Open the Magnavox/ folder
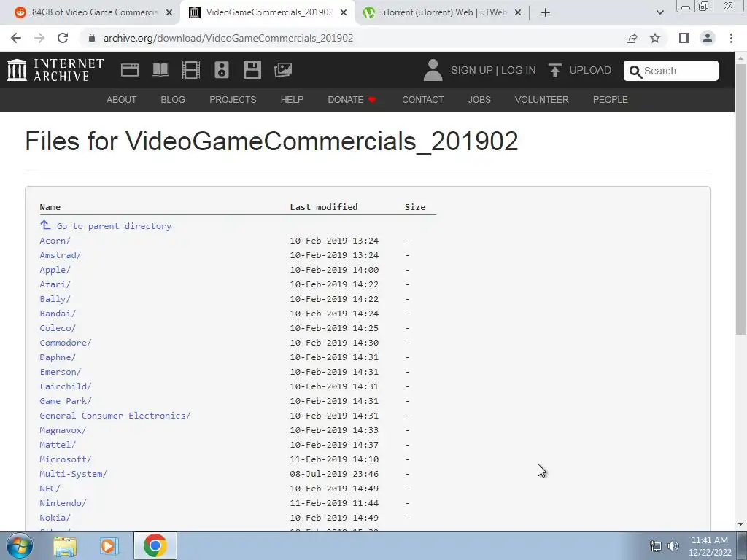The height and width of the screenshot is (560, 747). 63,430
